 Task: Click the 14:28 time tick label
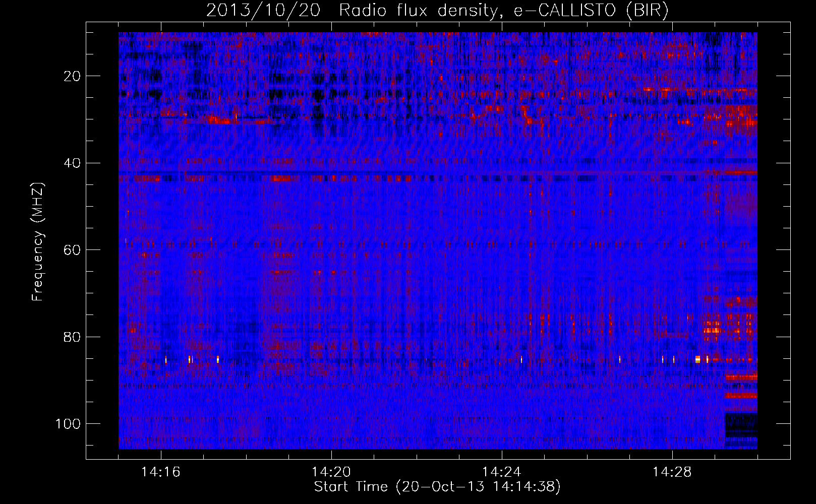(x=672, y=472)
